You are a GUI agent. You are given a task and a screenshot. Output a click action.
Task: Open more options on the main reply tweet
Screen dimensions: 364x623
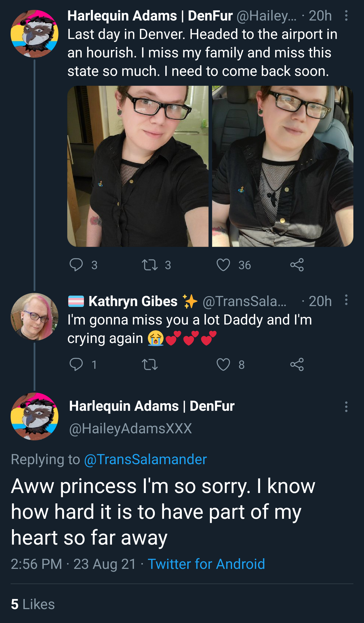tap(346, 406)
